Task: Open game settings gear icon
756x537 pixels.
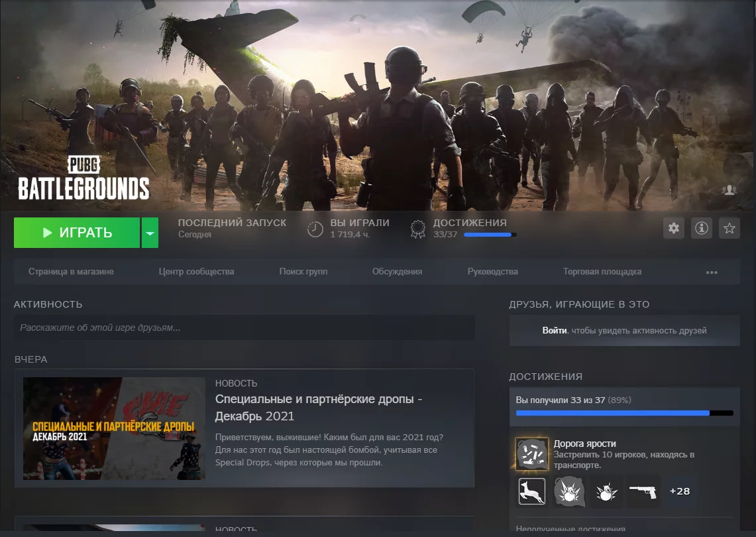Action: point(674,228)
